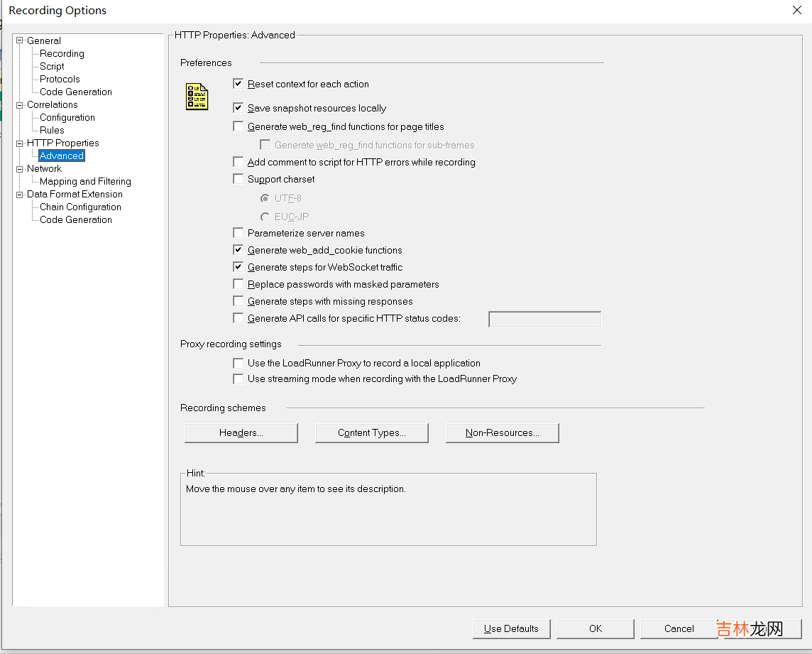
Task: Click the Non-Resources... button
Action: pyautogui.click(x=502, y=432)
